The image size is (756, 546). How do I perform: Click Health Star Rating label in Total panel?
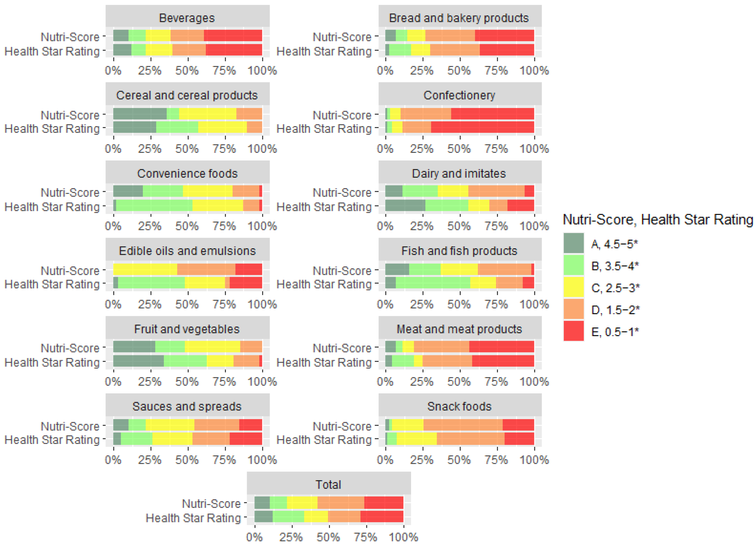pos(193,518)
